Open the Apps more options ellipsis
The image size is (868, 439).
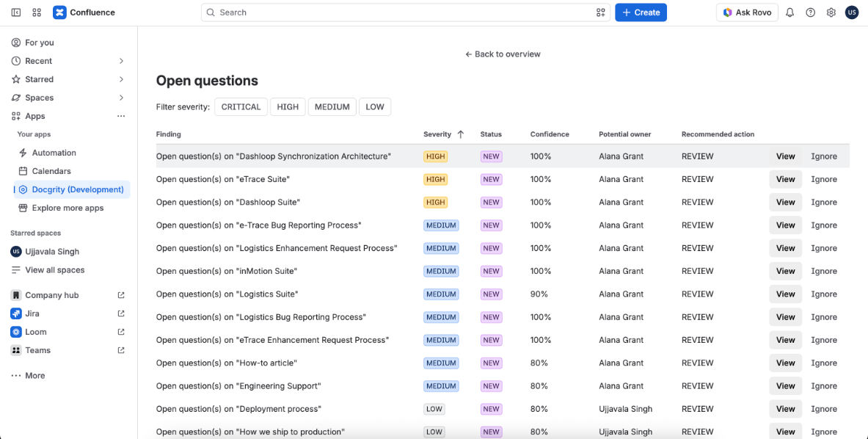tap(121, 116)
